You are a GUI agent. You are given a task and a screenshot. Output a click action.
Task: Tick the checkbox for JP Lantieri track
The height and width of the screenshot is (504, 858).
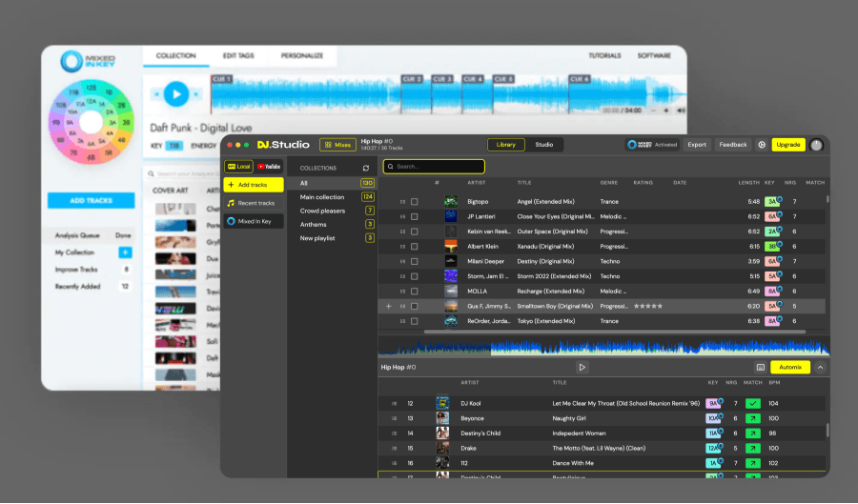coord(415,217)
